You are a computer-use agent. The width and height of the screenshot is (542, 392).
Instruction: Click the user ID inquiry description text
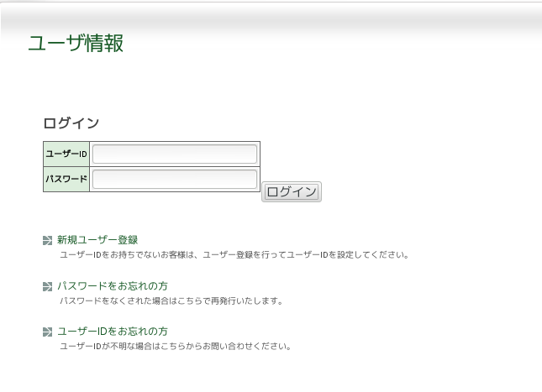tap(175, 347)
